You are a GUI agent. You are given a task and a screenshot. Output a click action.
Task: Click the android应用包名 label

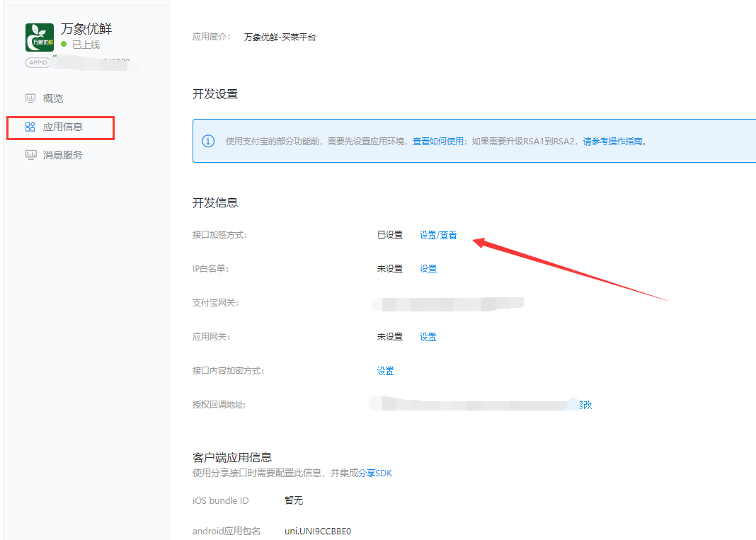226,531
